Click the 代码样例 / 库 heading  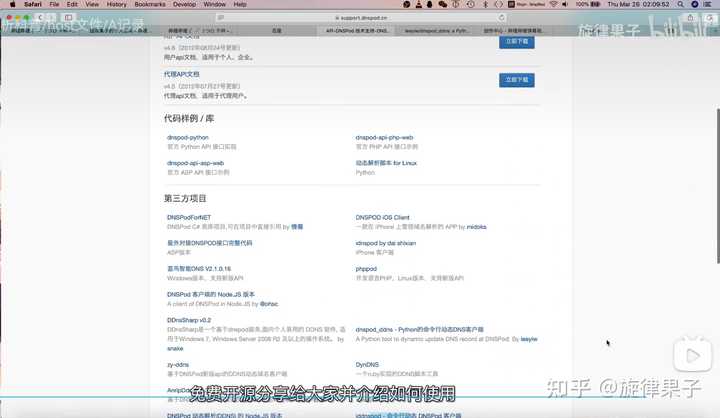tap(189, 119)
